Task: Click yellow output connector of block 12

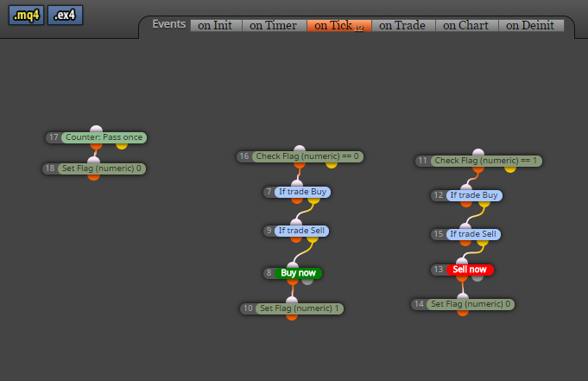Action: click(x=484, y=203)
